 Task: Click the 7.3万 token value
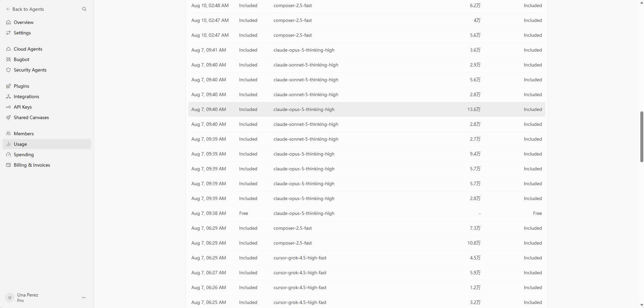pos(475,228)
